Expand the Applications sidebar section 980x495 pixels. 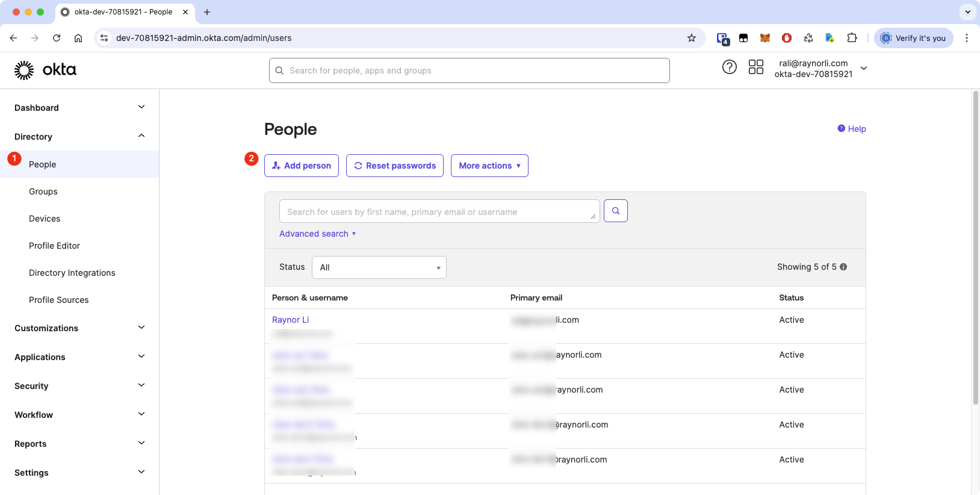pos(79,357)
